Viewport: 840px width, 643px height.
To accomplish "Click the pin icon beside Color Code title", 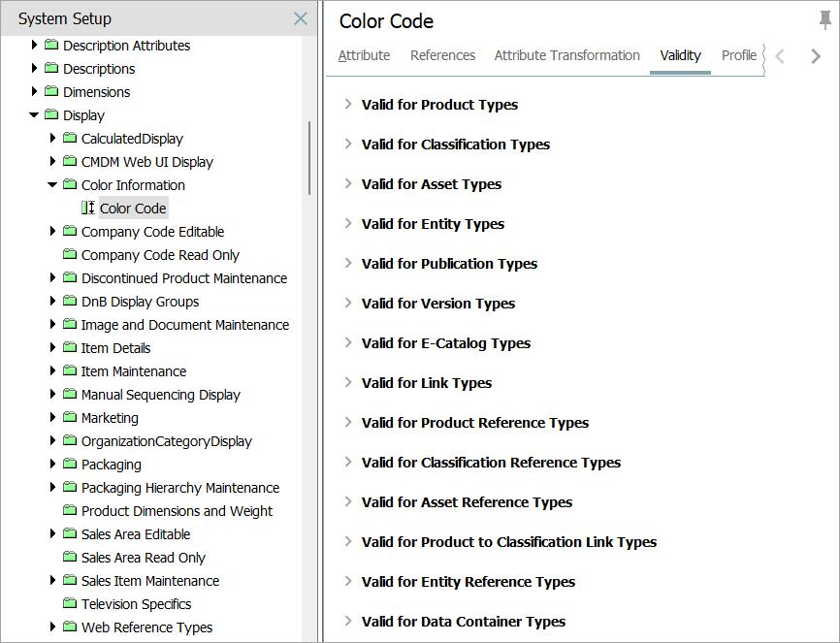I will (825, 20).
